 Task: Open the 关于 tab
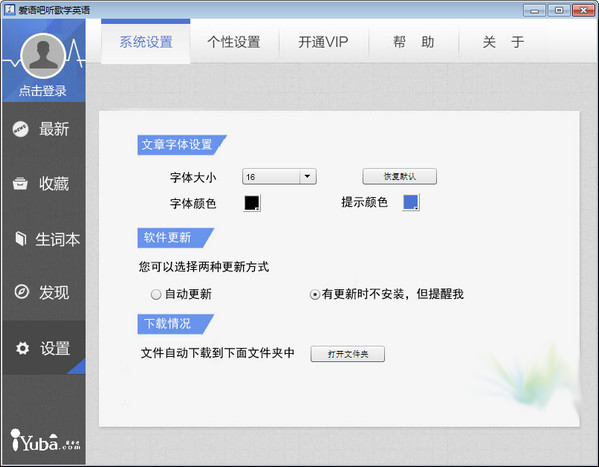[503, 42]
